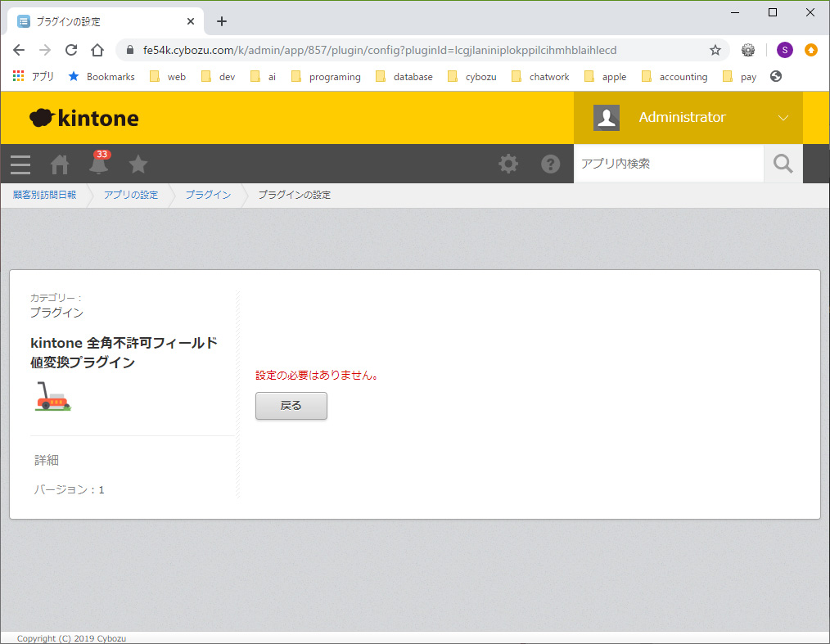830x644 pixels.
Task: Expand the Administrator dropdown chevron
Action: click(783, 118)
